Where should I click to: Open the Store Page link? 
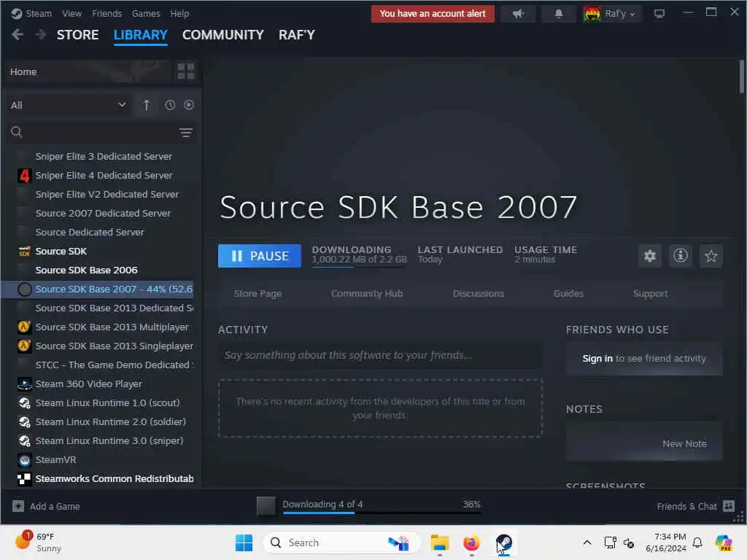tap(258, 293)
